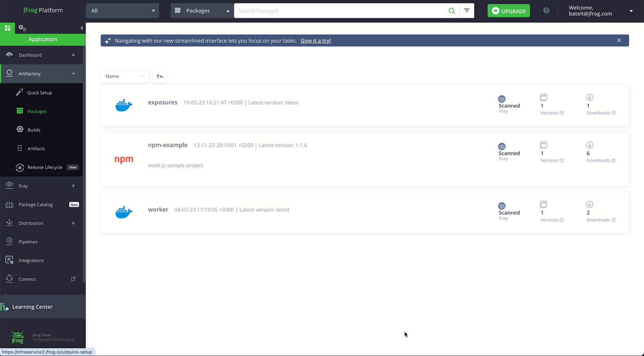Collapse the left sidebar panel
This screenshot has height=356, width=644.
click(81, 28)
